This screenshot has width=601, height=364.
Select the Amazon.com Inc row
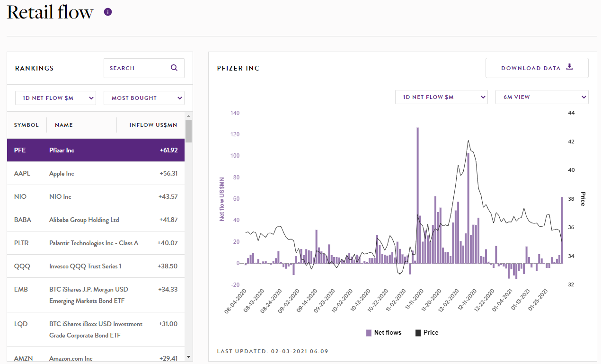pos(96,355)
